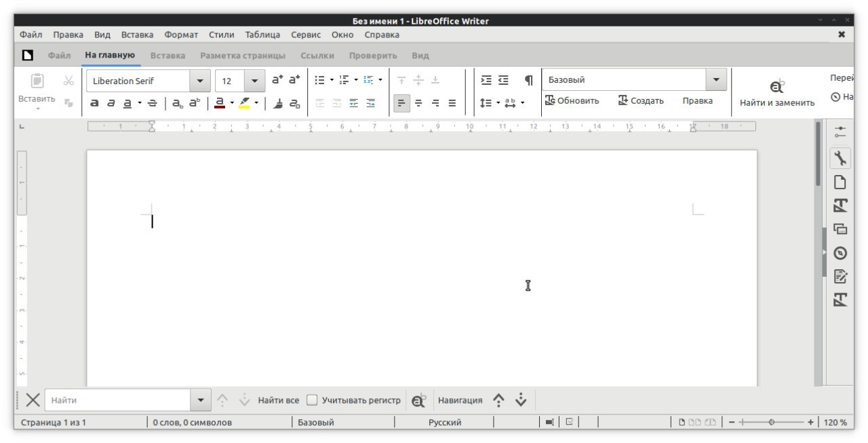Switch to book view in status bar
This screenshot has width=868, height=443.
click(x=710, y=422)
